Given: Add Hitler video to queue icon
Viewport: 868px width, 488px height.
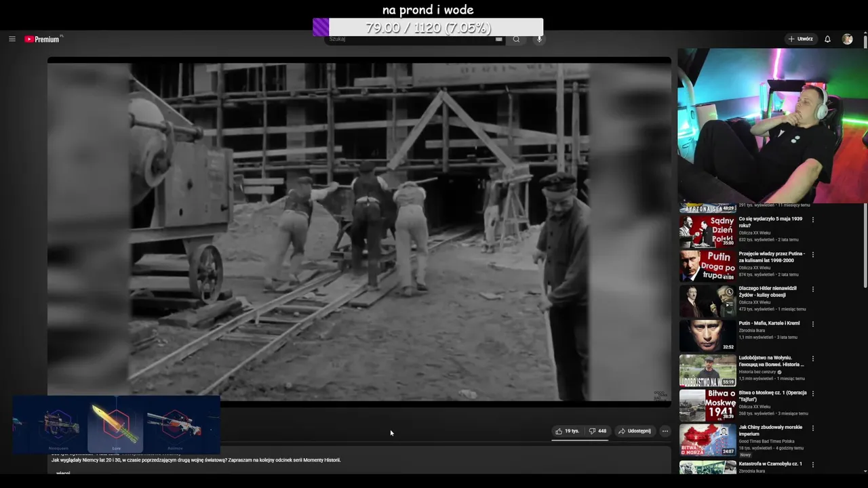Looking at the screenshot, I should tap(729, 304).
